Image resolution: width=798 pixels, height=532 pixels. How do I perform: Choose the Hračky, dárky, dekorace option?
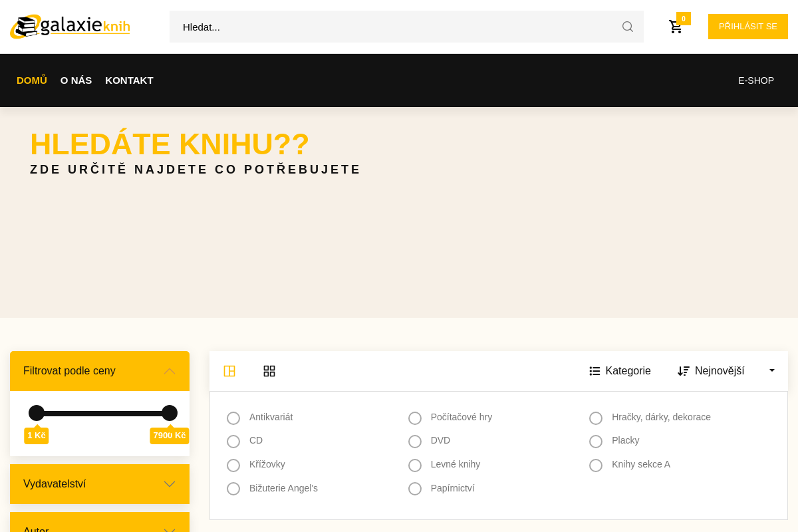596,418
